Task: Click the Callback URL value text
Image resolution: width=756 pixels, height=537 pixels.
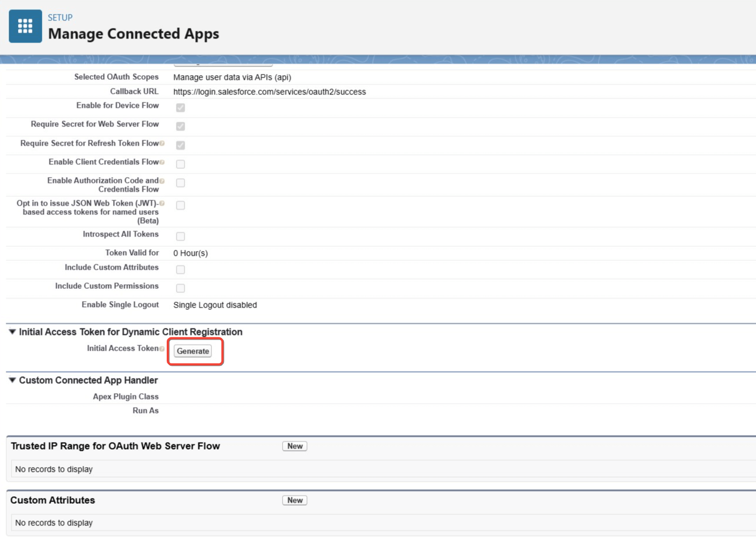Action: click(x=270, y=92)
